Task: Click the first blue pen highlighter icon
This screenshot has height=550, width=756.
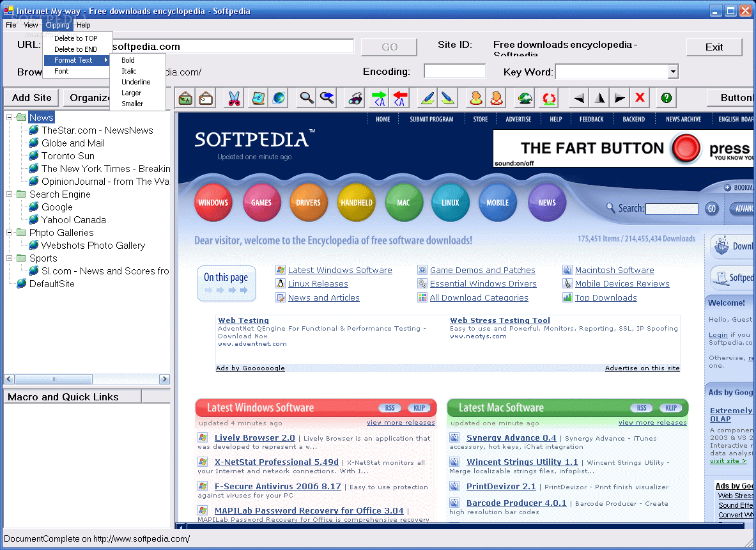Action: [x=428, y=98]
